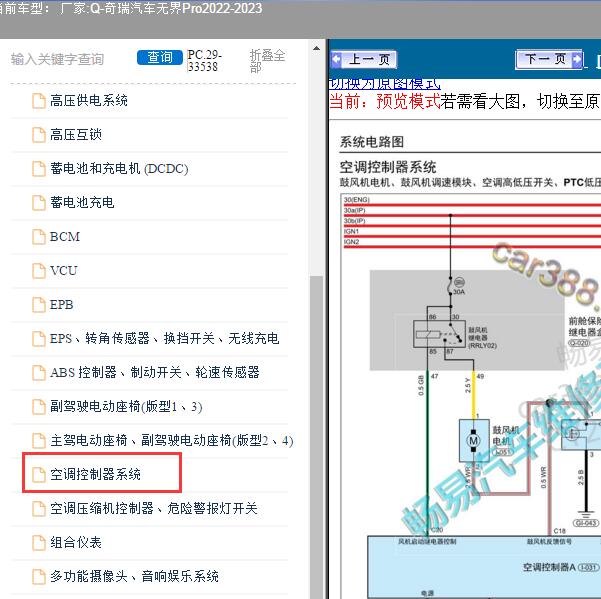The image size is (601, 599).
Task: Click the left panel scrollbar thumb
Action: point(316,437)
